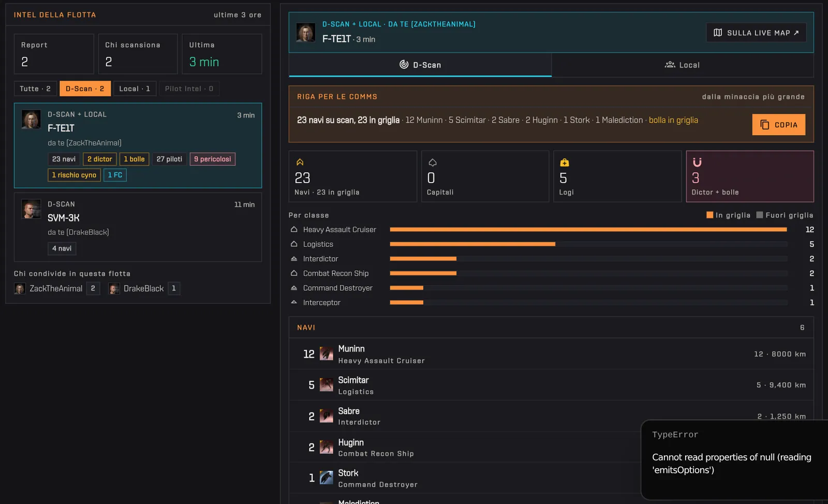Click the Huginn ship thumbnail
This screenshot has width=828, height=504.
[x=327, y=447]
